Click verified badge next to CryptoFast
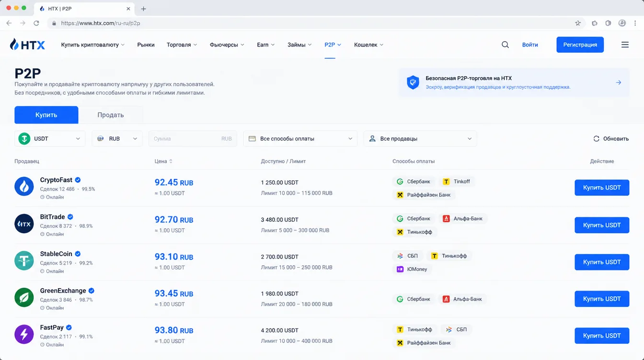The height and width of the screenshot is (360, 644). click(78, 180)
